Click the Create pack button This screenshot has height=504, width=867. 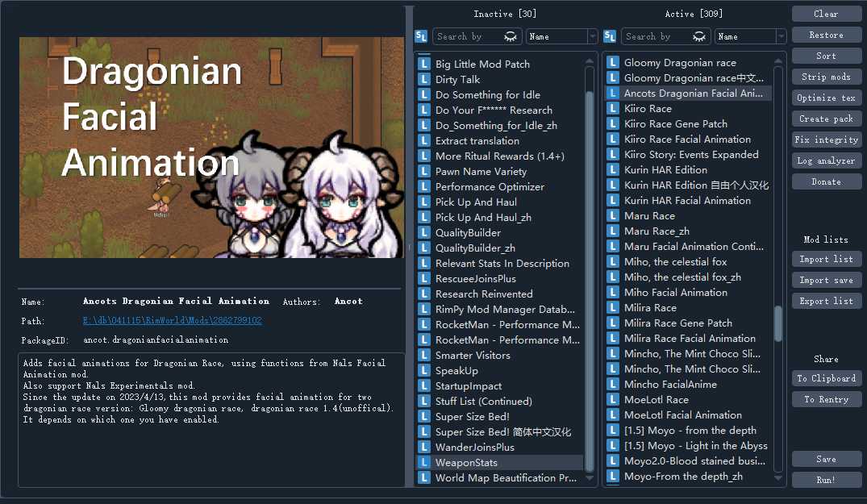click(x=826, y=119)
